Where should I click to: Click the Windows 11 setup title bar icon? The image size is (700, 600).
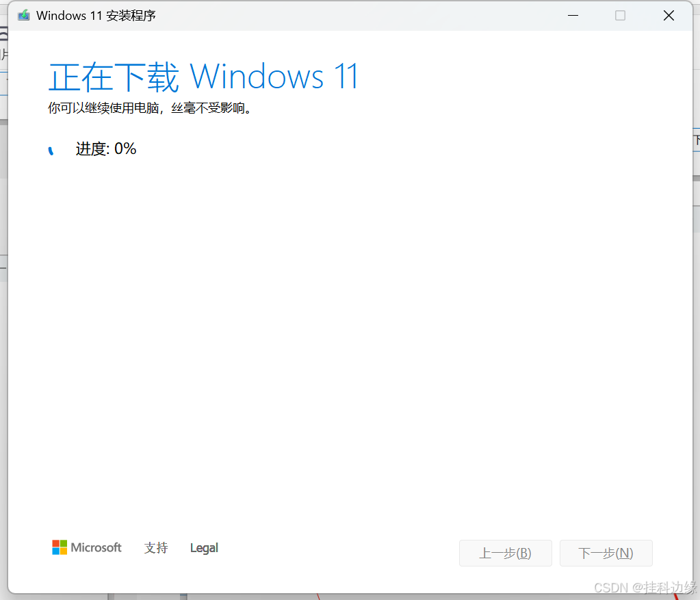(x=24, y=16)
